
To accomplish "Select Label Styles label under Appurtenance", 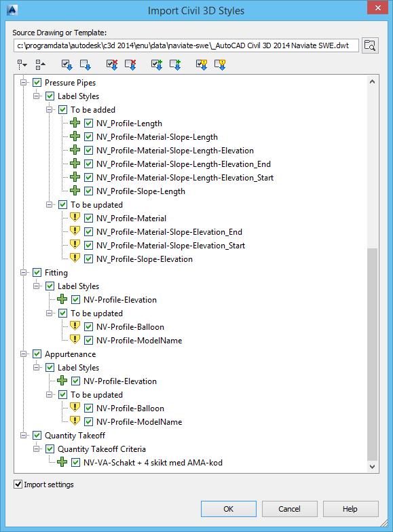I will pos(78,368).
